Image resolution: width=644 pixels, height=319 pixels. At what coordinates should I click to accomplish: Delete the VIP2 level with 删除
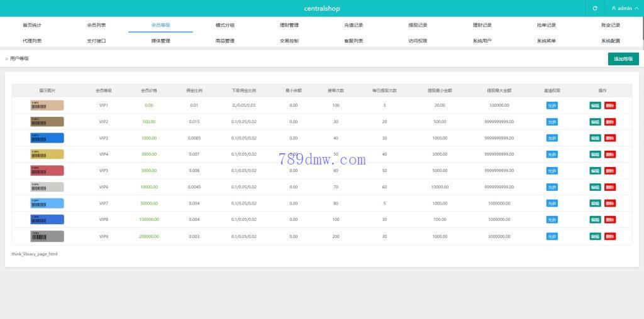[x=610, y=122]
